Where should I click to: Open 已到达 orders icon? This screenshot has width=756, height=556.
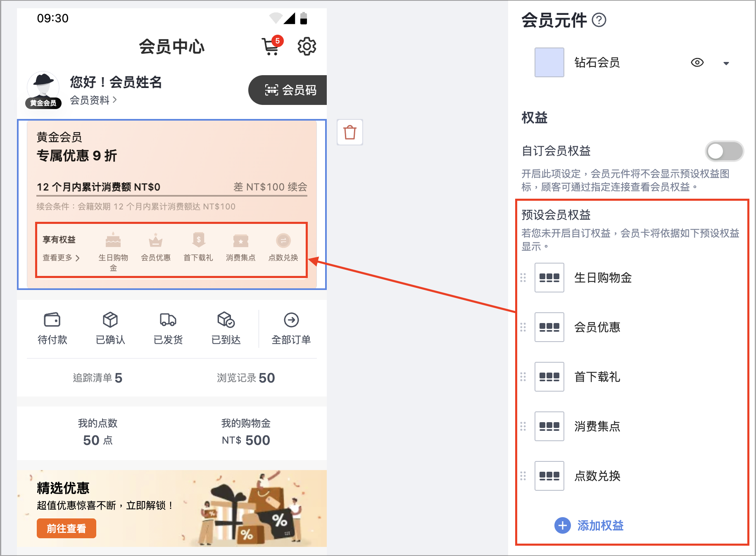[226, 320]
